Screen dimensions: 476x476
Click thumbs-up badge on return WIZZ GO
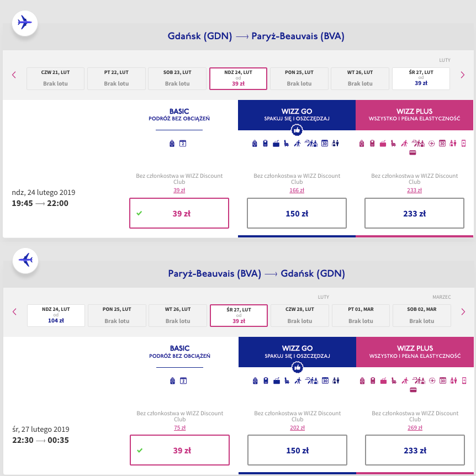[x=297, y=367]
